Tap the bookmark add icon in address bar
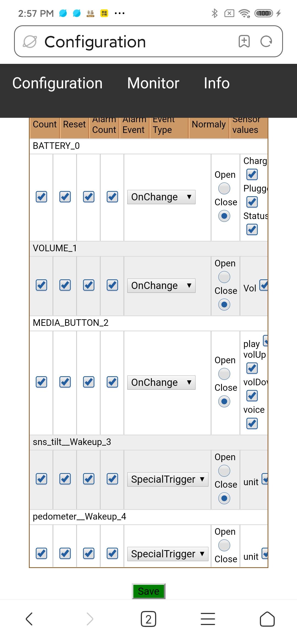 tap(244, 41)
